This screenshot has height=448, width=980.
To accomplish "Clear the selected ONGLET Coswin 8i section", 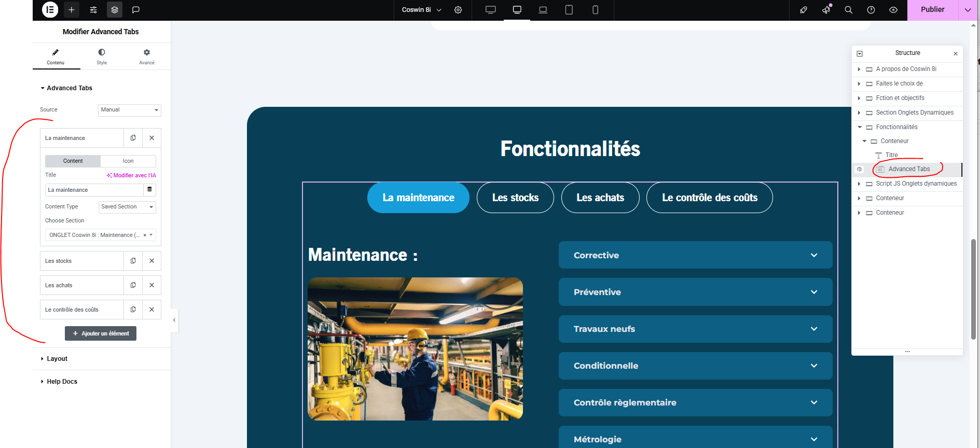I will [x=145, y=235].
